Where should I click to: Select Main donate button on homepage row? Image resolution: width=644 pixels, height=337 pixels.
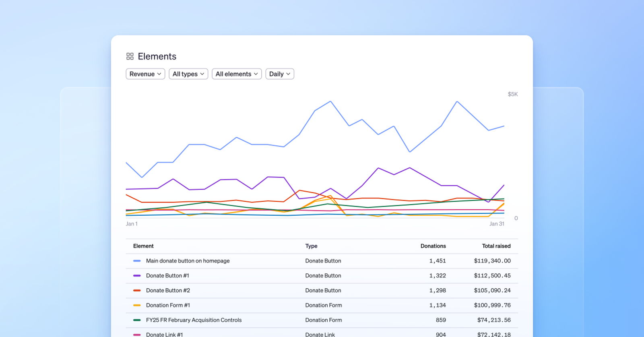click(x=322, y=261)
